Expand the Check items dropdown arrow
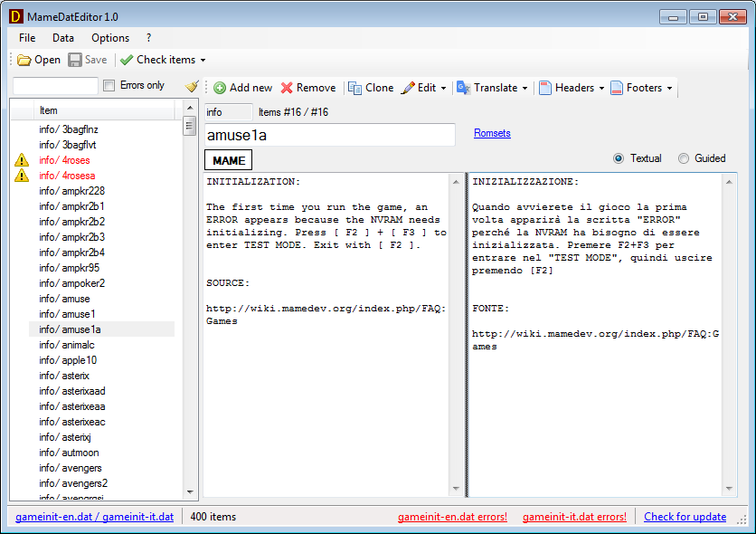This screenshot has height=534, width=756. coord(203,61)
